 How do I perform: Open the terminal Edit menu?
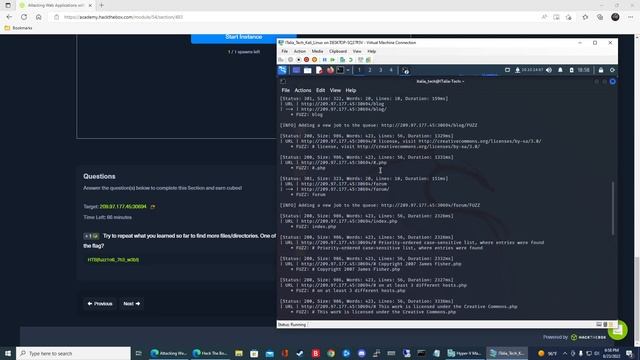point(320,90)
